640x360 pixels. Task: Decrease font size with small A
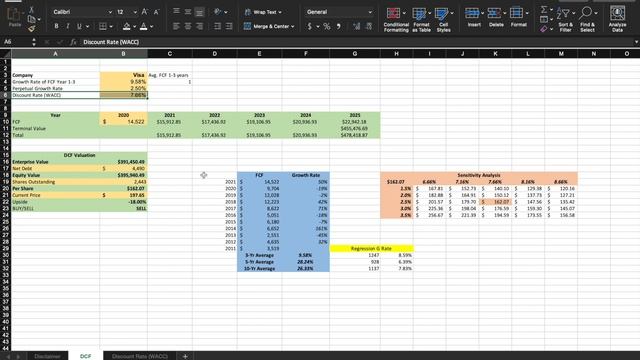pyautogui.click(x=156, y=12)
